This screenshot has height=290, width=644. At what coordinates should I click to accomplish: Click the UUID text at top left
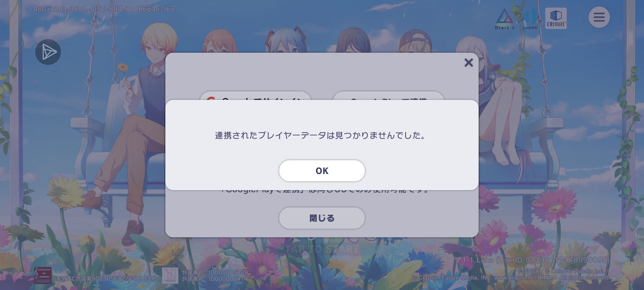tap(104, 9)
